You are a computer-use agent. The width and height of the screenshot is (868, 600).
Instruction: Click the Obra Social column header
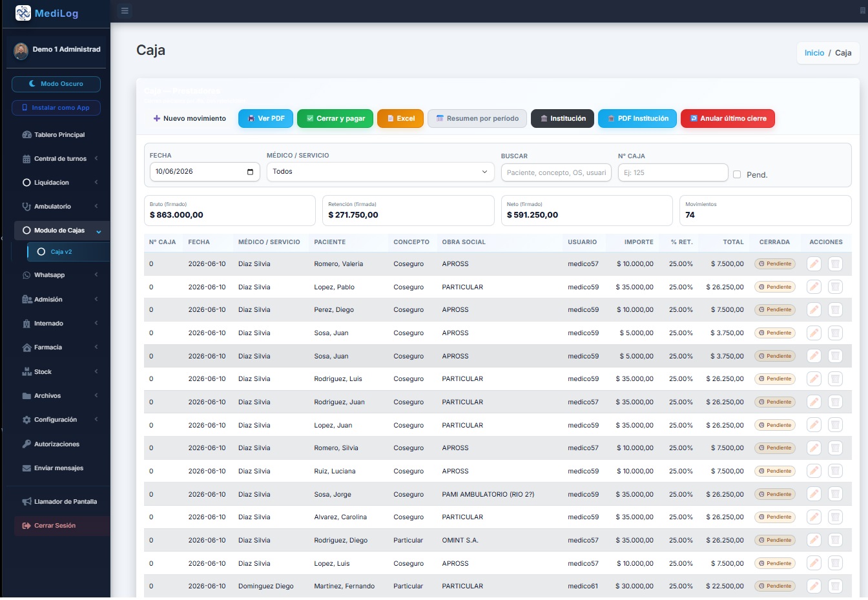pyautogui.click(x=464, y=242)
